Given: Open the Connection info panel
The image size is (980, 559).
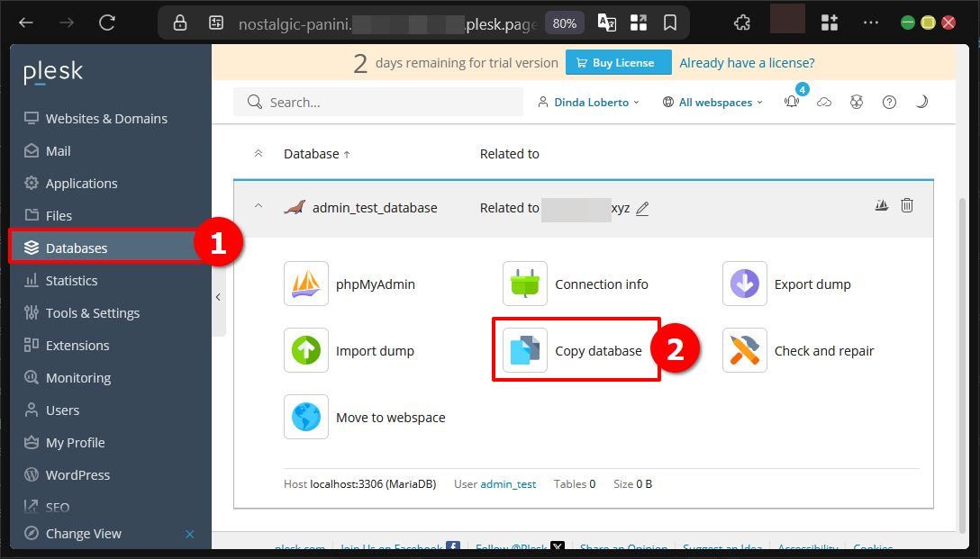Looking at the screenshot, I should click(600, 284).
